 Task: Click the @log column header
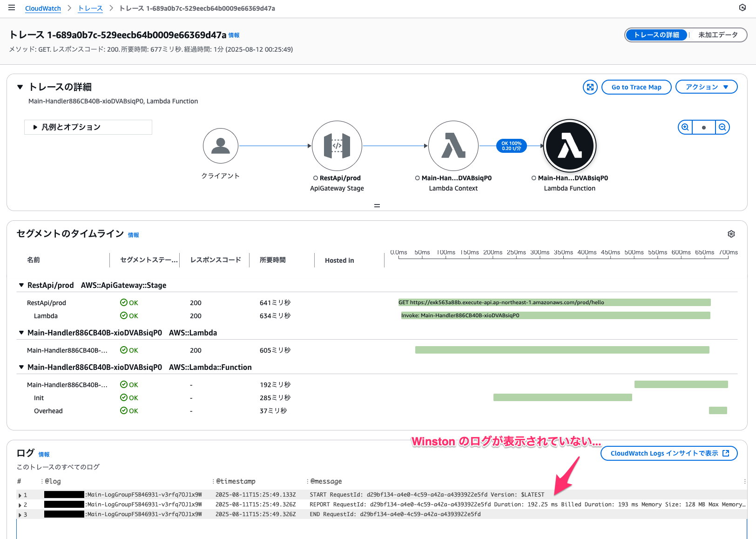click(x=53, y=481)
